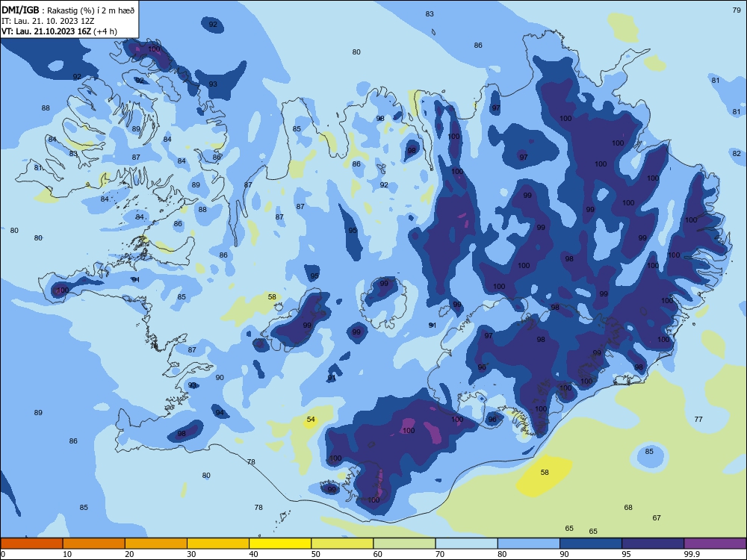Pick the dark navy 95–99.9 legend swatch
Image resolution: width=747 pixels, height=560 pixels.
(x=653, y=544)
